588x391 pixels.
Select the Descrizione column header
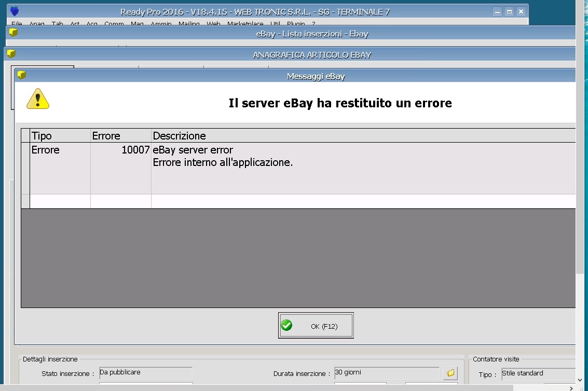(x=363, y=135)
